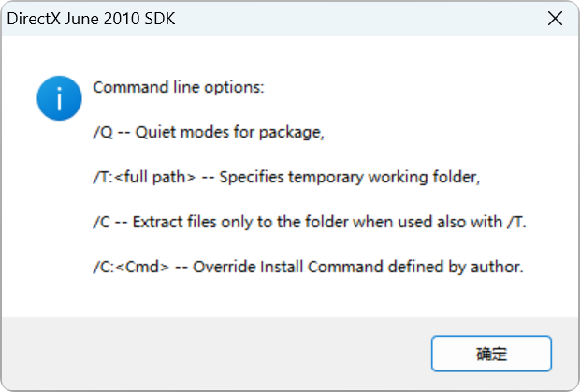
Task: Click the "Command line options:" heading
Action: point(179,88)
